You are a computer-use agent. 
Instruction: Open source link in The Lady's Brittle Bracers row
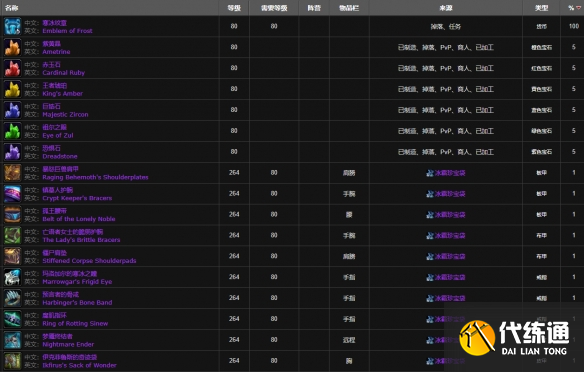click(x=446, y=235)
